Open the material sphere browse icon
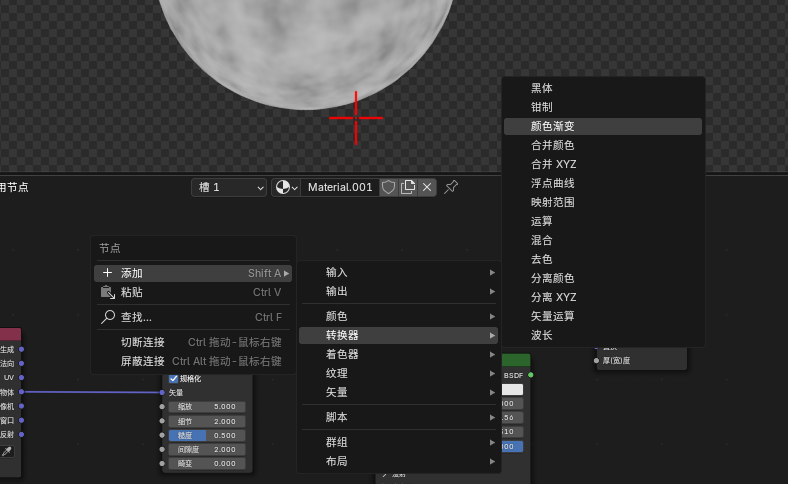 coord(286,187)
